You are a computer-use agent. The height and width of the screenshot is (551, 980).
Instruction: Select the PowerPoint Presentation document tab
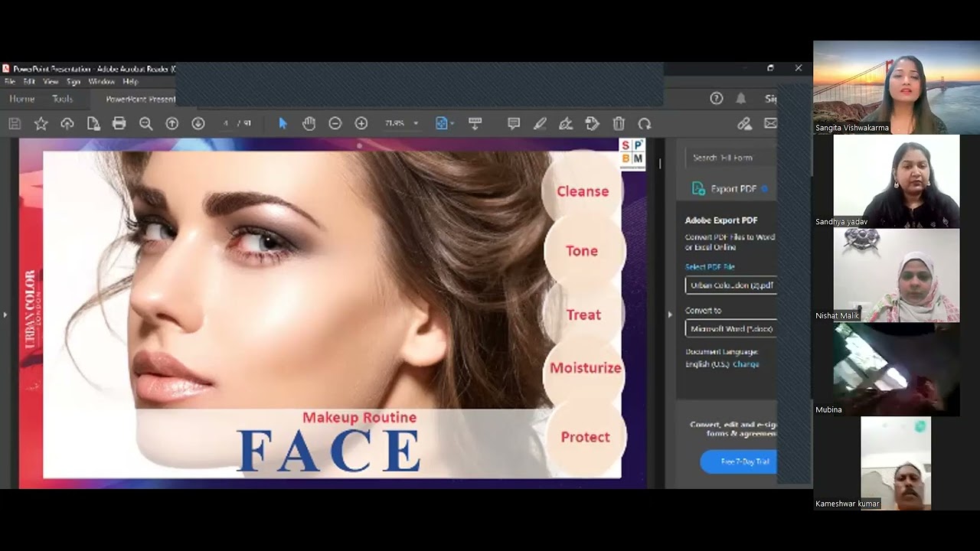141,99
